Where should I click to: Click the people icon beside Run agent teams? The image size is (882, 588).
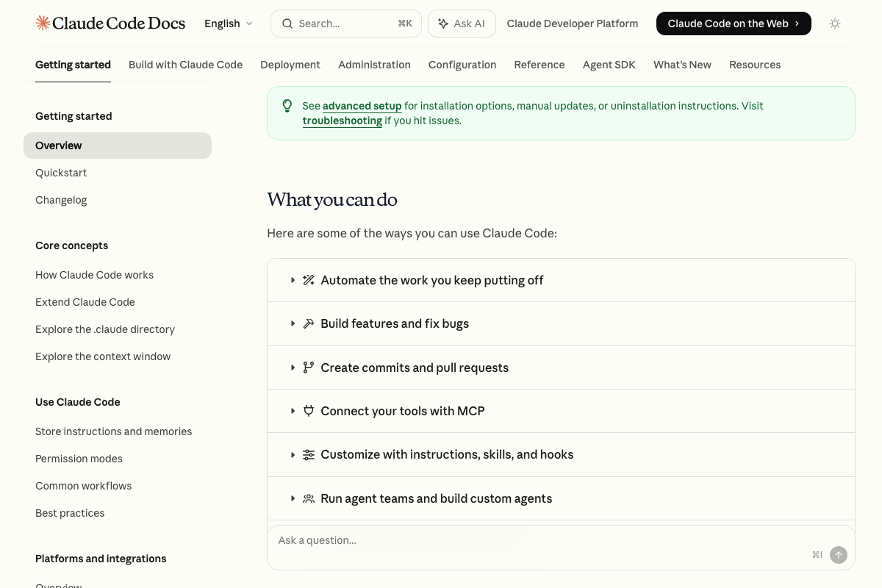309,498
